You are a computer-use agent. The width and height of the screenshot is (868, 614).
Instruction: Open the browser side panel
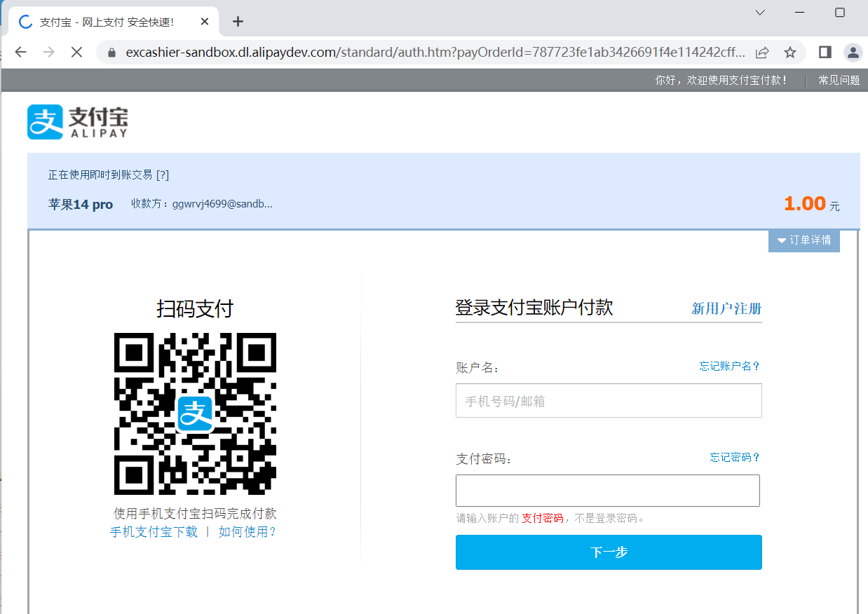825,52
